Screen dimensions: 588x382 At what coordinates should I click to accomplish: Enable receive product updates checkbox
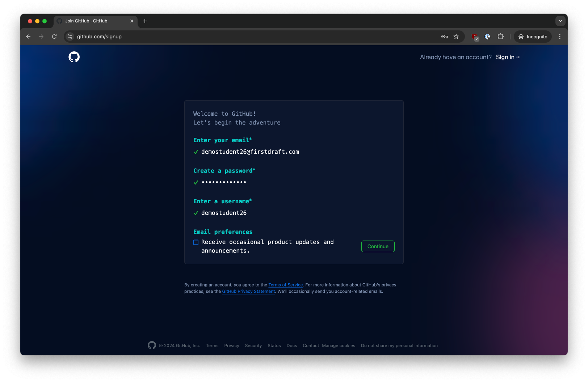coord(196,242)
